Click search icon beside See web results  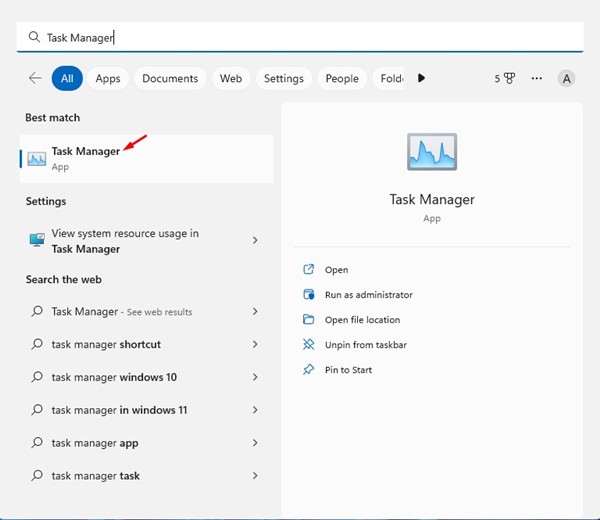[37, 311]
